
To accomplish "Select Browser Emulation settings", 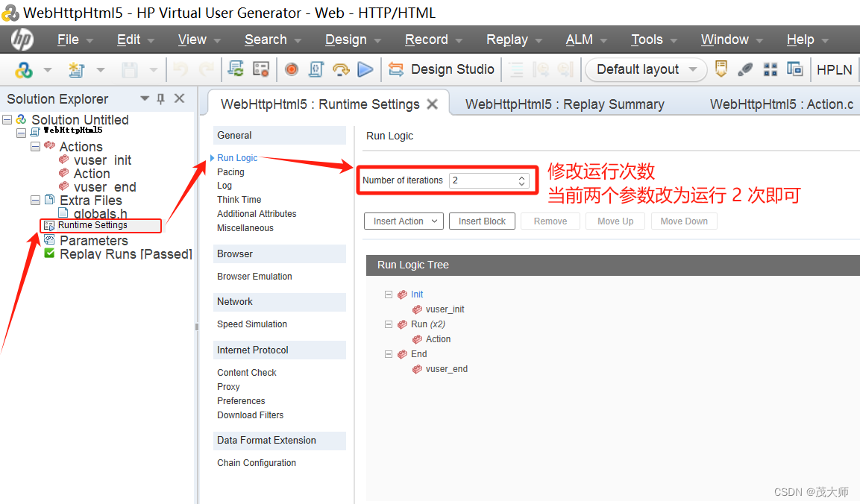I will pyautogui.click(x=254, y=277).
